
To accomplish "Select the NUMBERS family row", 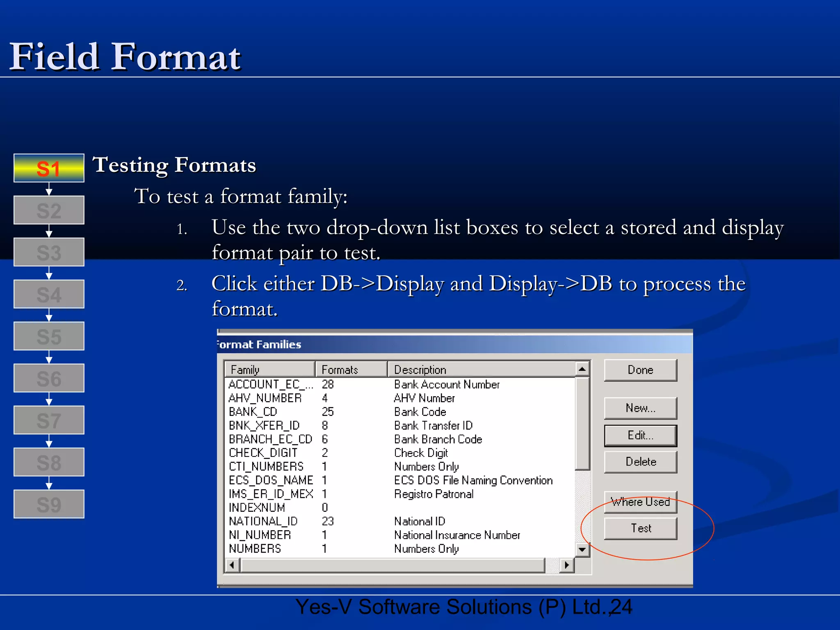I will click(400, 549).
